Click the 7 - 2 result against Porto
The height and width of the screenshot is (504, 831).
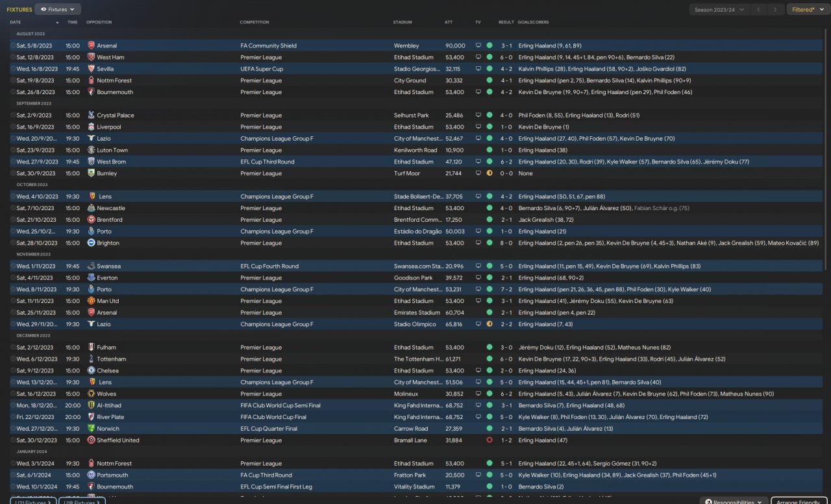[x=506, y=289]
